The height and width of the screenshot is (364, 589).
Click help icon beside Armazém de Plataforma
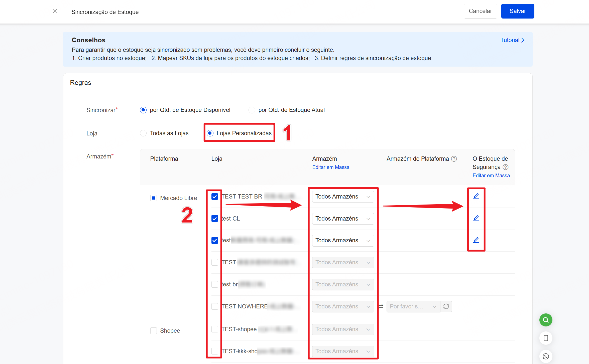click(x=454, y=159)
